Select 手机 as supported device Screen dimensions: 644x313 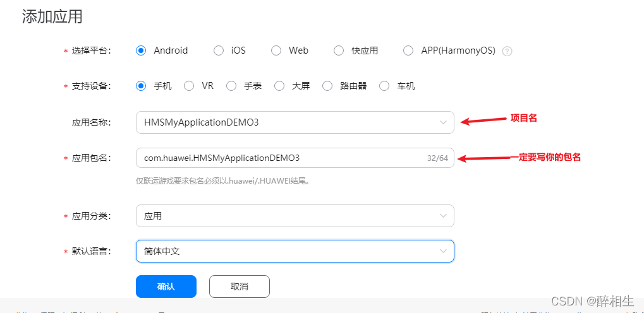141,86
